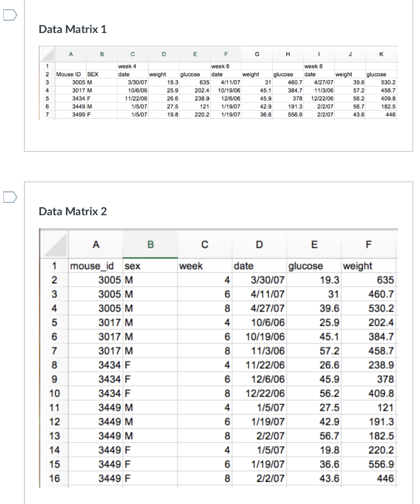Select column F header in Data Matrix 2
The height and width of the screenshot is (504, 420).
pyautogui.click(x=368, y=245)
